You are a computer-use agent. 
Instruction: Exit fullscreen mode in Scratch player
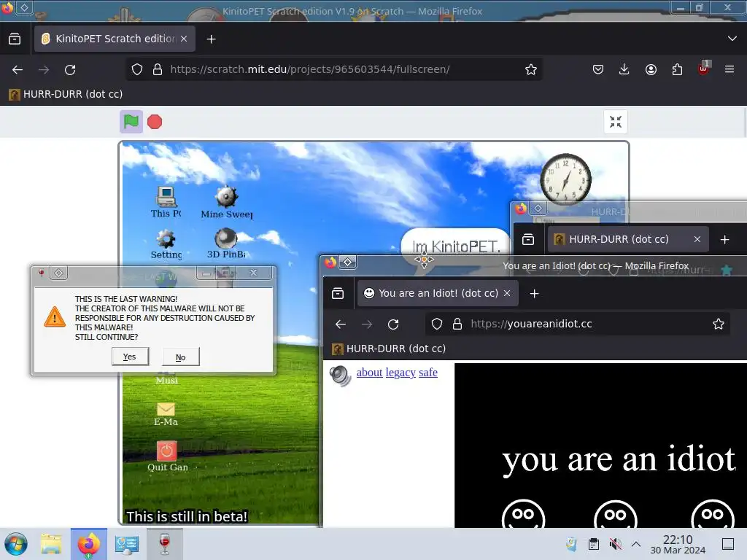[616, 122]
